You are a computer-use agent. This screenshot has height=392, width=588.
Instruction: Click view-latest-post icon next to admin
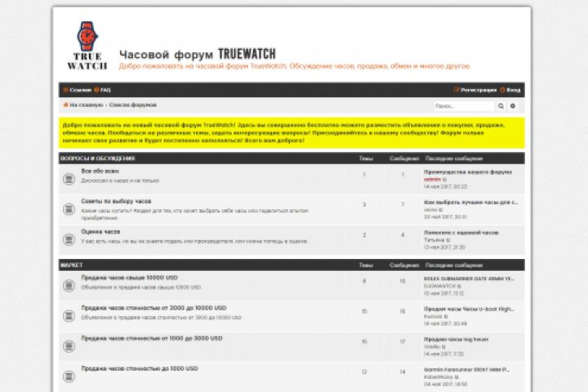coord(445,180)
